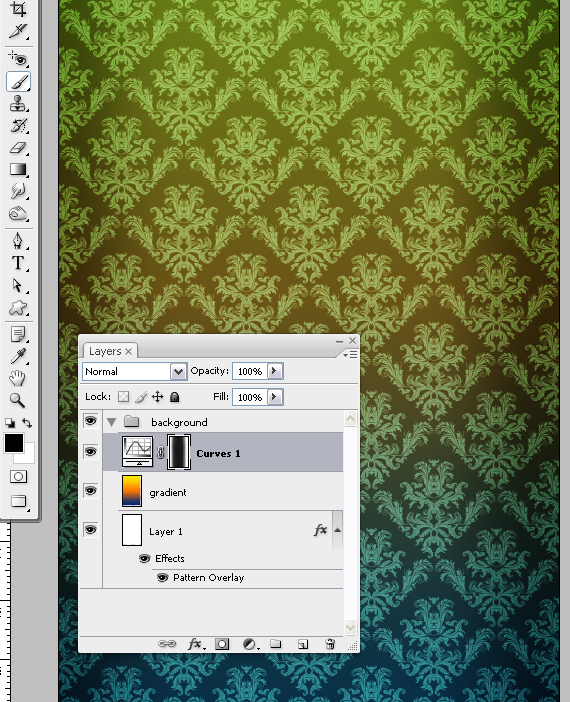Hide Layer 1
Viewport: 570px width, 702px height.
[90, 530]
